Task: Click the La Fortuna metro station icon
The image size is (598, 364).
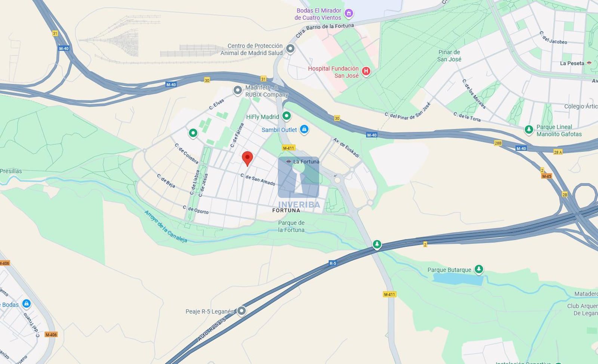Action: tap(289, 161)
